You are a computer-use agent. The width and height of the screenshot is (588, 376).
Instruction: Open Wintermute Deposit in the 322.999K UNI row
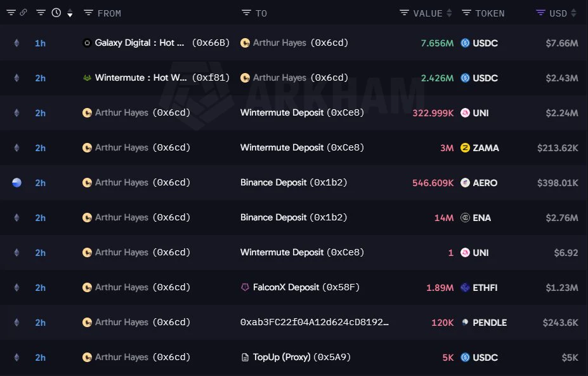[x=303, y=112]
